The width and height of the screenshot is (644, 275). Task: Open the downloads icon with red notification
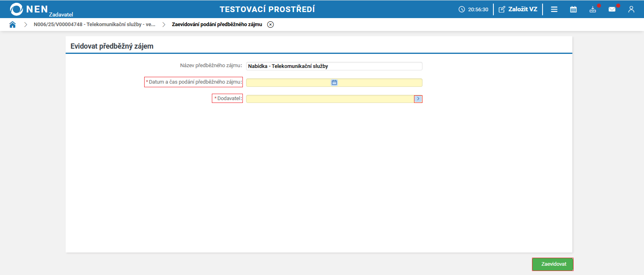coord(593,9)
